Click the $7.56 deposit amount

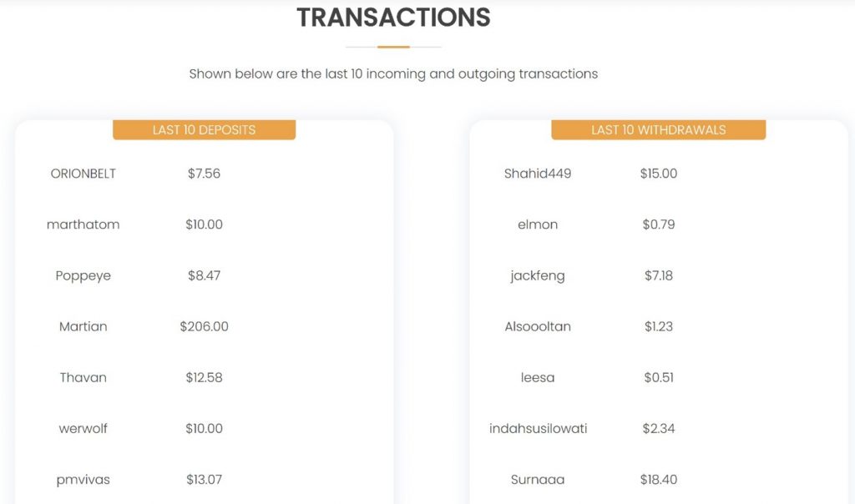pyautogui.click(x=204, y=174)
